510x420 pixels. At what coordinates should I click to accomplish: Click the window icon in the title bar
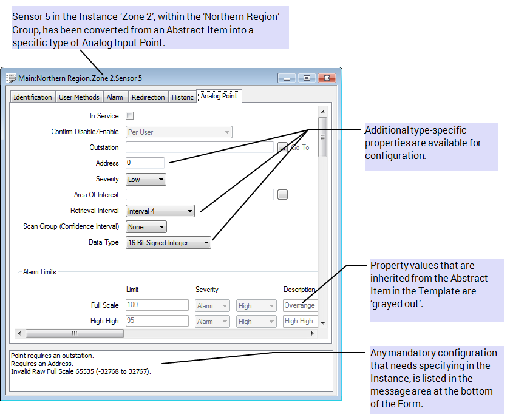(x=11, y=78)
